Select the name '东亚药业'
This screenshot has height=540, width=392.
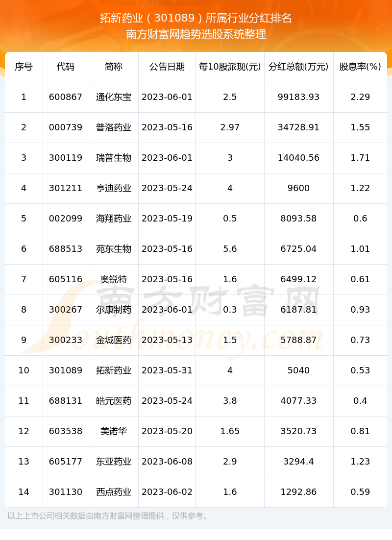[114, 462]
